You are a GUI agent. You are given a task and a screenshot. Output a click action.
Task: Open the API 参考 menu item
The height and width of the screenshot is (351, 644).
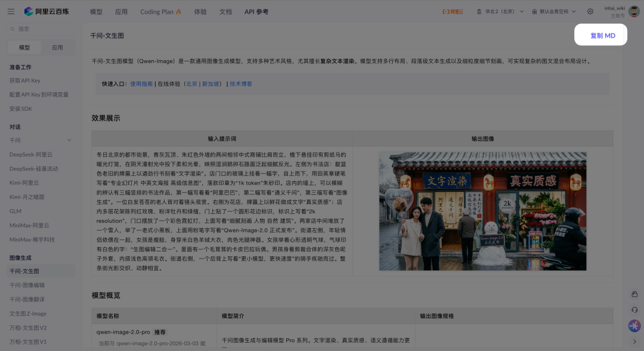[x=256, y=12]
